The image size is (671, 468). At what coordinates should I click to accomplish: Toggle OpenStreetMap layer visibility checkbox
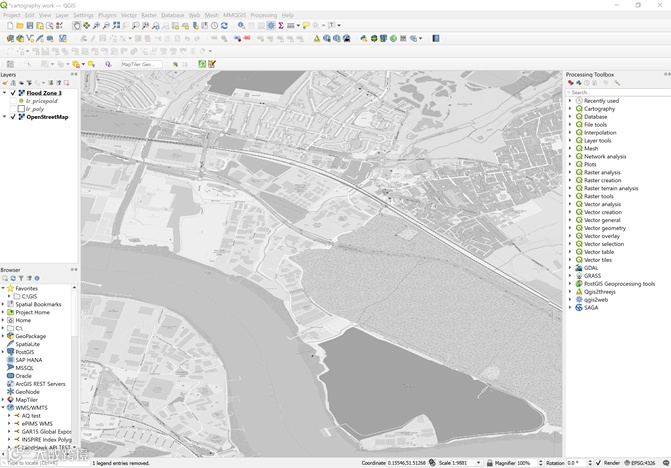click(x=13, y=117)
